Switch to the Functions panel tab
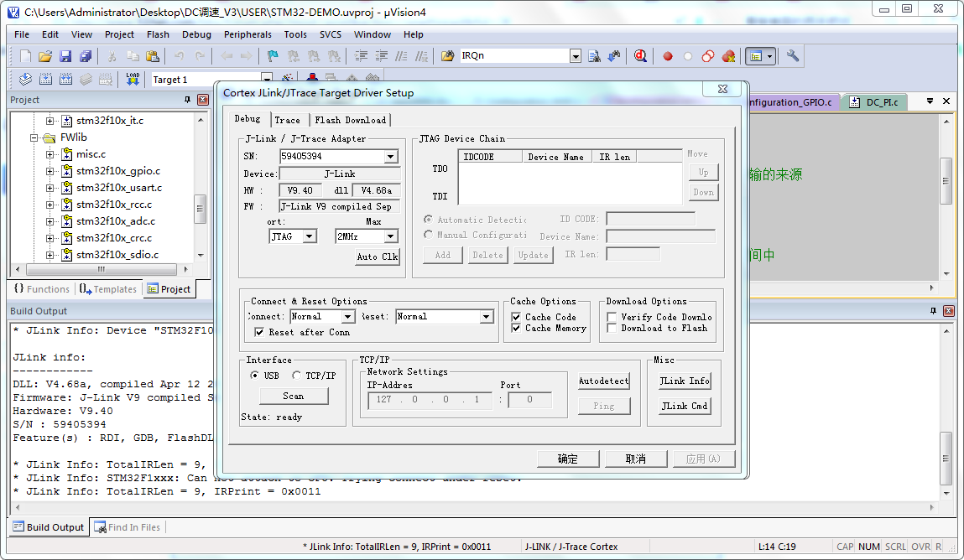The height and width of the screenshot is (560, 964). click(x=42, y=289)
